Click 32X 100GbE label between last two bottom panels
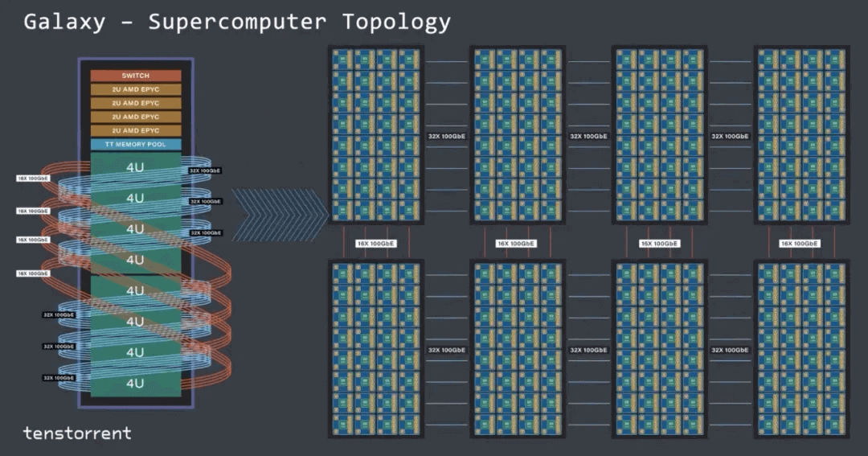 coord(730,350)
